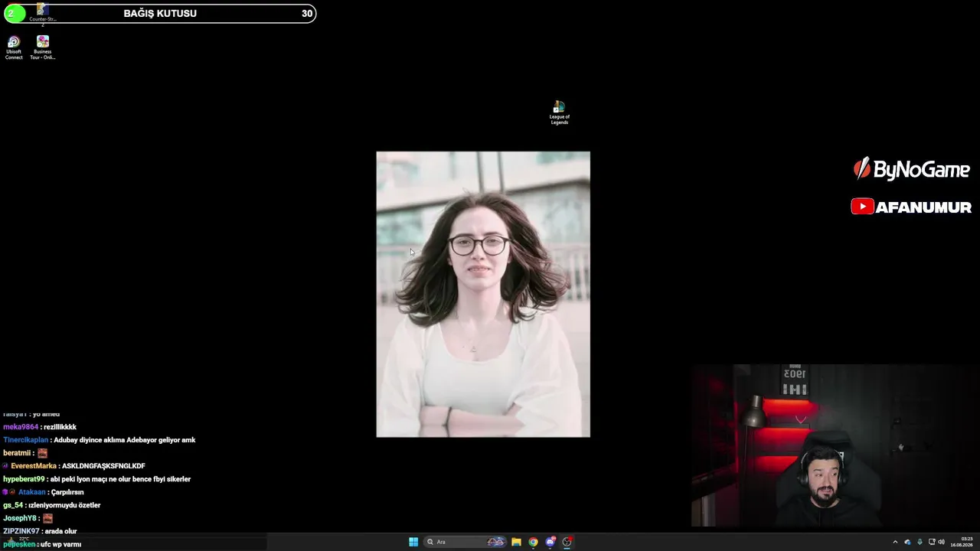Viewport: 980px width, 551px height.
Task: Click chat username hypeberat99
Action: (x=24, y=479)
